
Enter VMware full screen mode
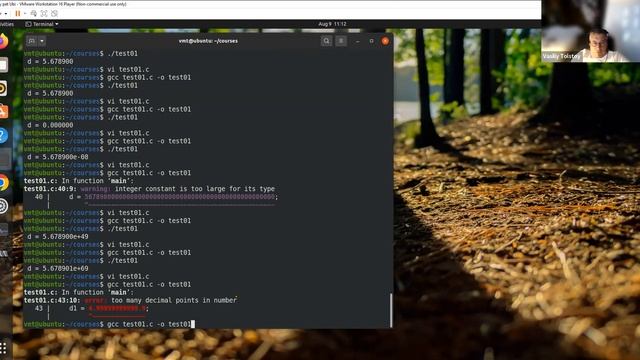click(x=44, y=13)
